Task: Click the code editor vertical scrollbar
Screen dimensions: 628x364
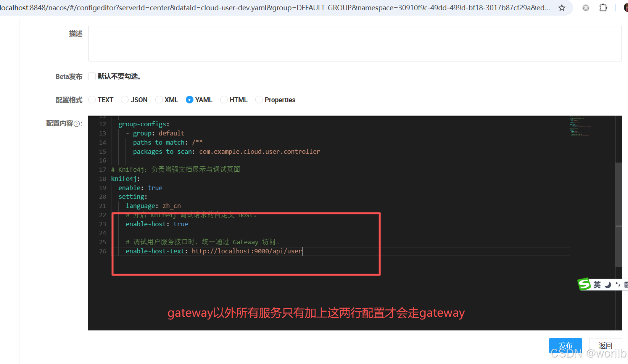Action: 619,214
